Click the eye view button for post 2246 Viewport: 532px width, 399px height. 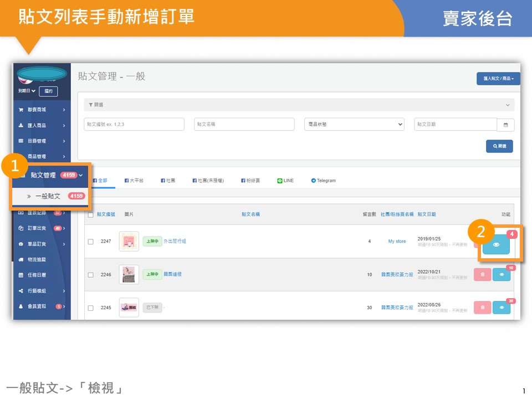[502, 274]
